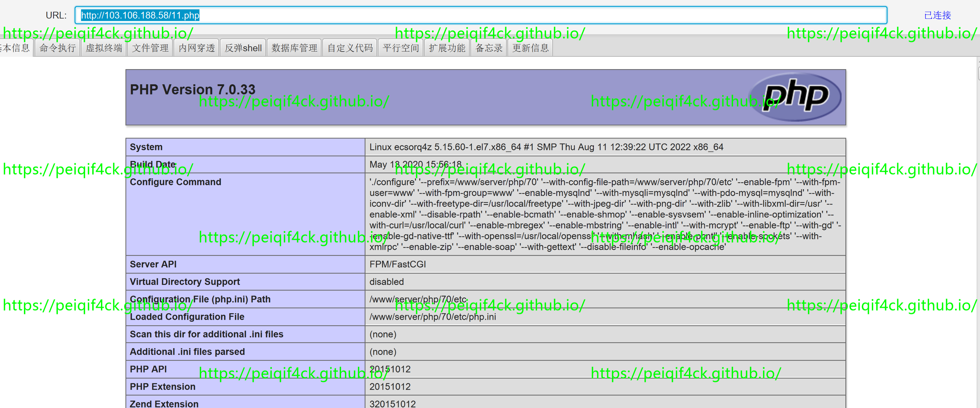Go to the 内网穿透 tab
Screen dimensions: 980x408
(x=197, y=48)
